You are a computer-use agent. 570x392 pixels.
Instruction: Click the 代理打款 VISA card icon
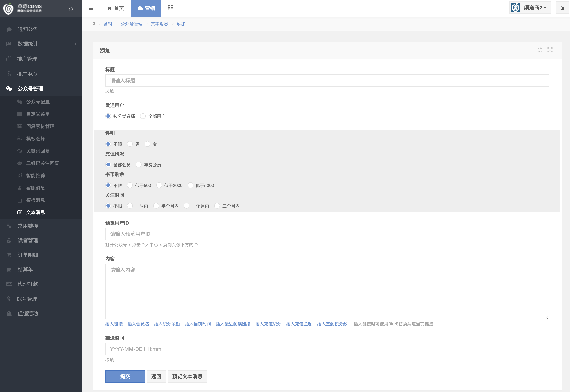coord(9,284)
